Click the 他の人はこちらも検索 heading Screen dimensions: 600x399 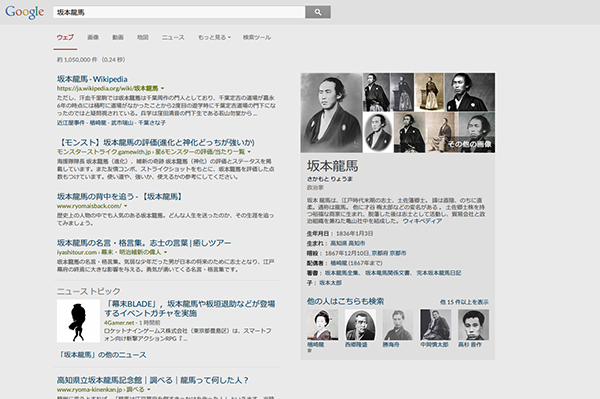[345, 301]
